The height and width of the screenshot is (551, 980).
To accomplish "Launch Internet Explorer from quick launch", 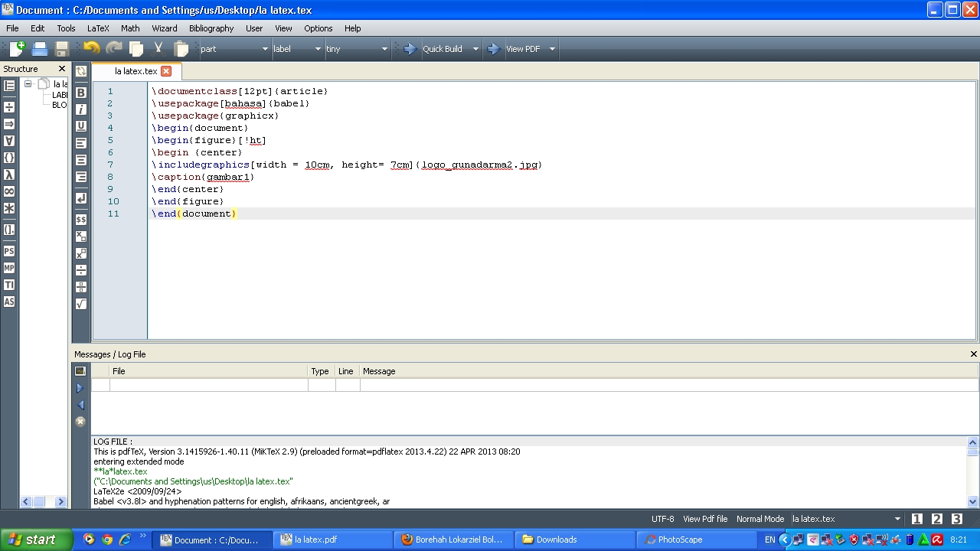I will [125, 540].
